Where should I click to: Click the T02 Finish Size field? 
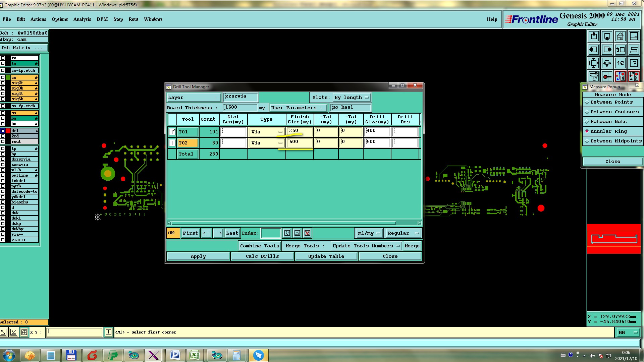300,142
